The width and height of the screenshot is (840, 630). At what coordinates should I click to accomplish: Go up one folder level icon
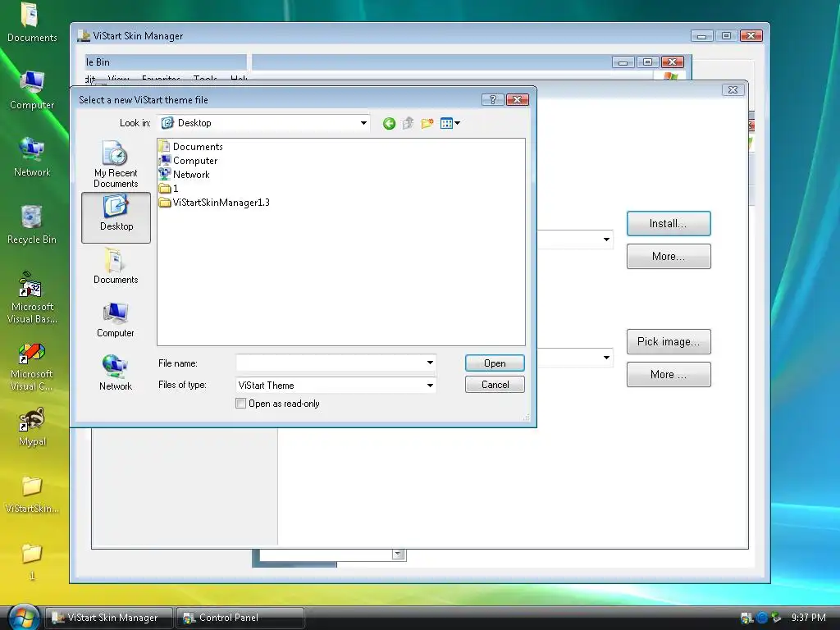click(409, 123)
